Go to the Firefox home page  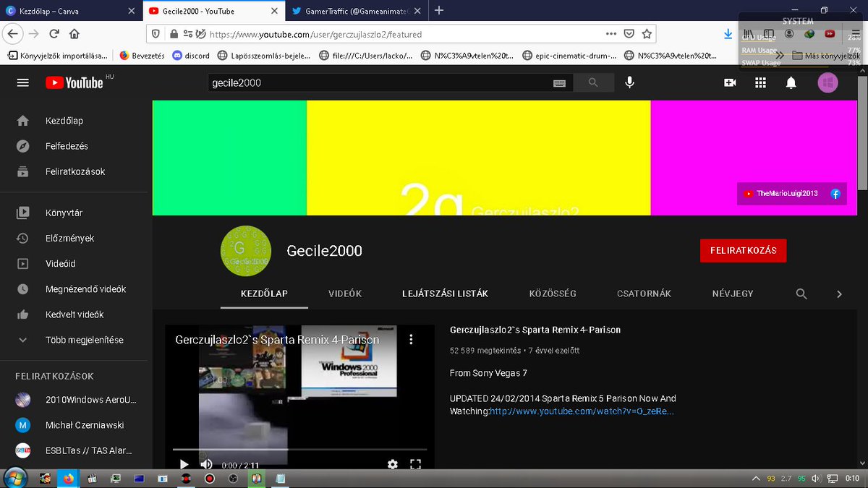pyautogui.click(x=74, y=34)
